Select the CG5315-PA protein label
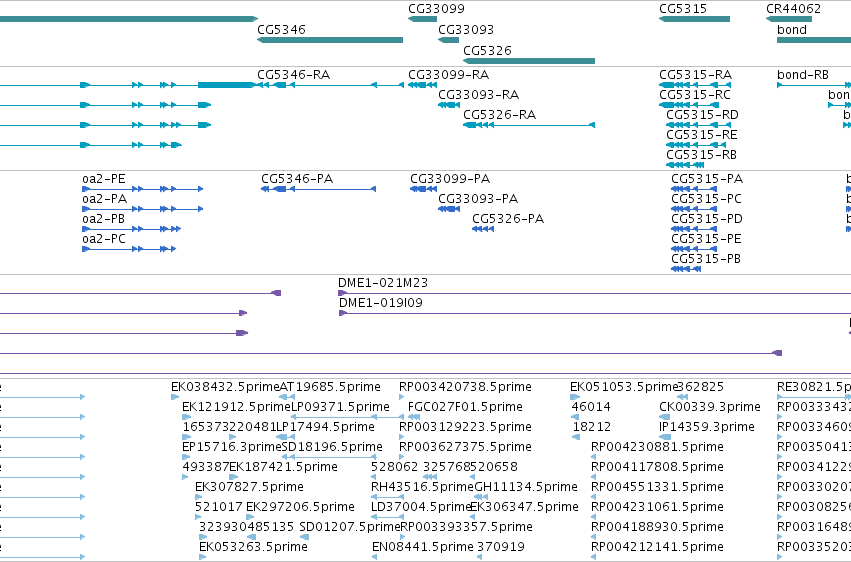851x562 pixels. coord(707,179)
